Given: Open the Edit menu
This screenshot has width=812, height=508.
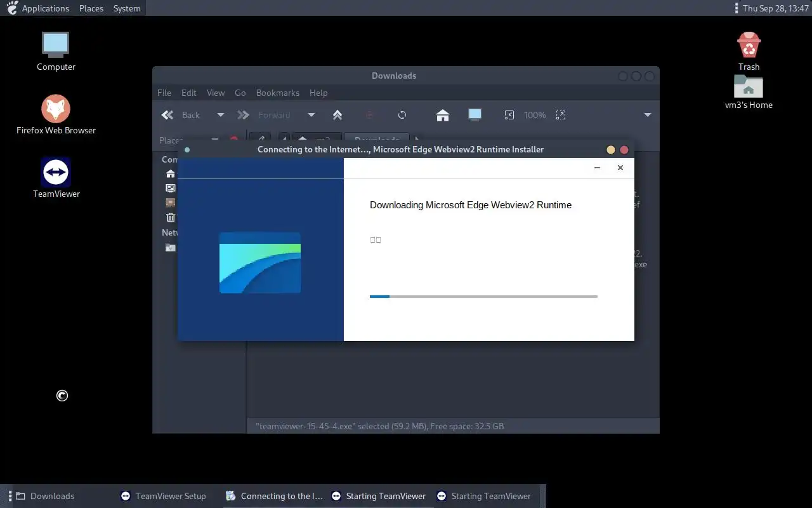Looking at the screenshot, I should pyautogui.click(x=189, y=93).
